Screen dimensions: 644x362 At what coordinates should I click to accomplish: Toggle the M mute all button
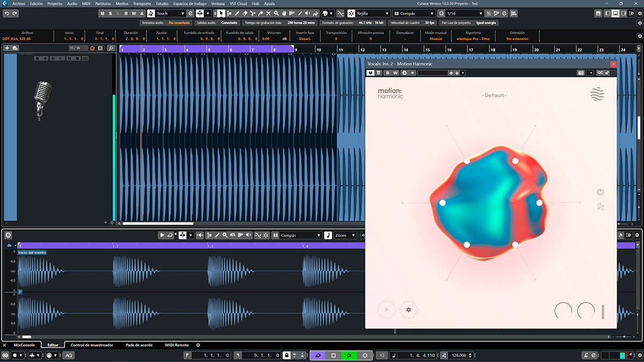tap(103, 13)
